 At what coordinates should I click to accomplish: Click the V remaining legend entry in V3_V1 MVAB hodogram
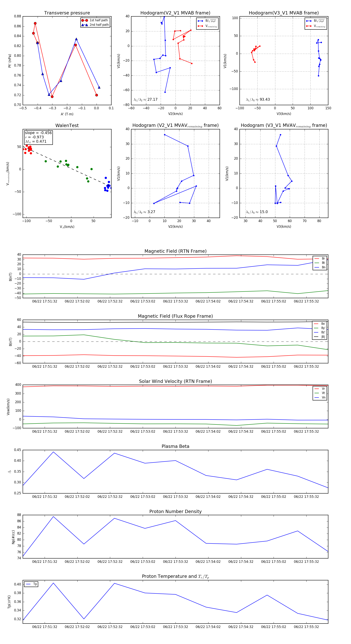[316, 26]
